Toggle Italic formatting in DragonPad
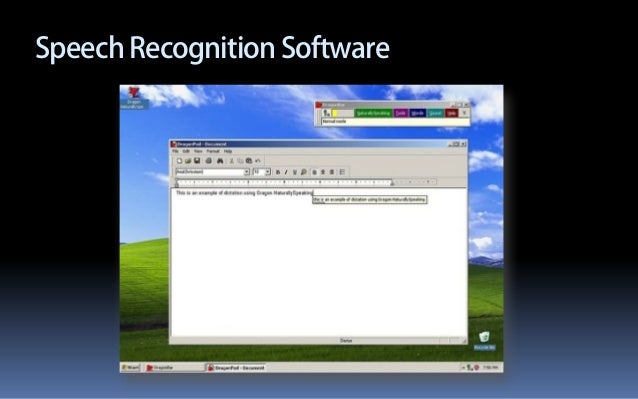This screenshot has width=638, height=399. (x=286, y=172)
